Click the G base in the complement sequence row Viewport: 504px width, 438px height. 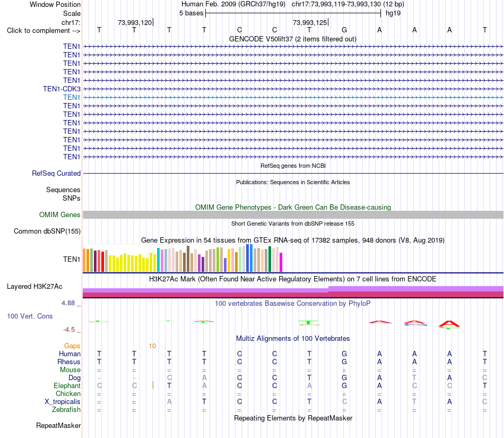coord(344,30)
